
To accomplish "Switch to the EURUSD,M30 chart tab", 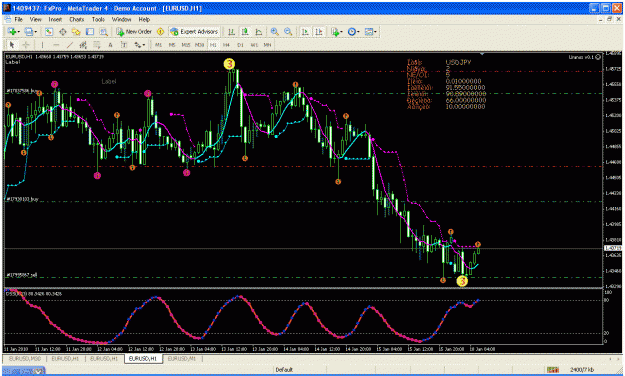I will [24, 359].
